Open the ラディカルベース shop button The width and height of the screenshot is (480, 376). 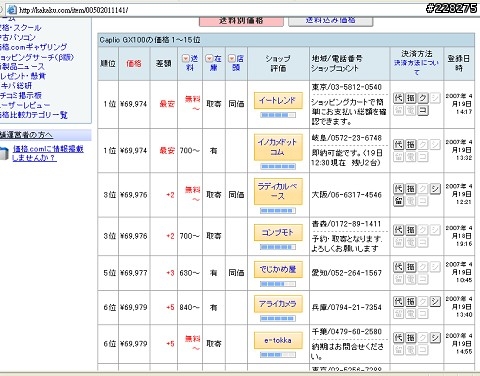[278, 191]
